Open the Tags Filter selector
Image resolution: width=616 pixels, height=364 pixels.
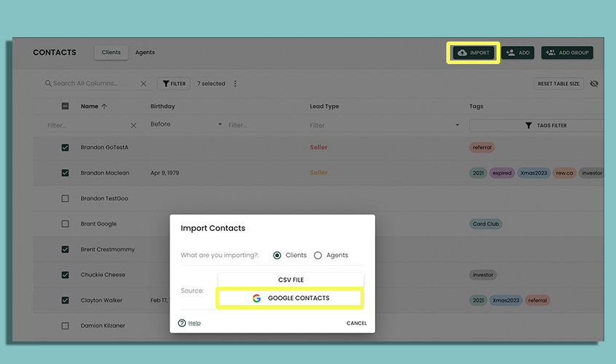[536, 125]
